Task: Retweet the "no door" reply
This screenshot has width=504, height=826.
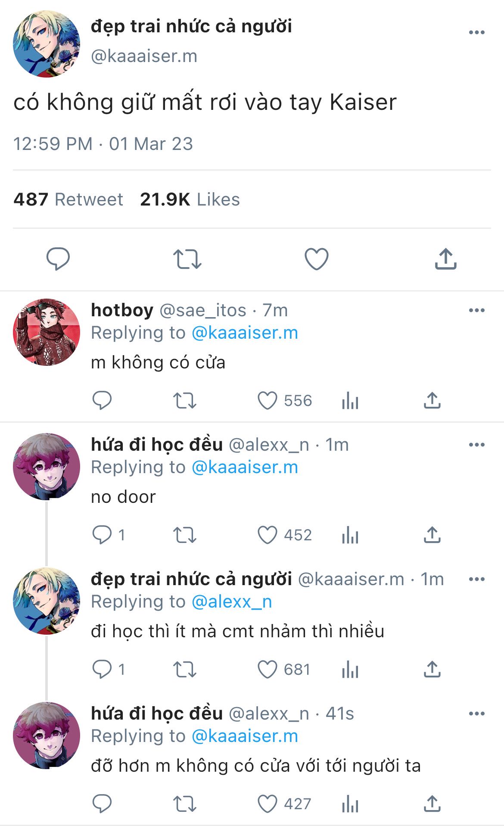Action: tap(184, 535)
